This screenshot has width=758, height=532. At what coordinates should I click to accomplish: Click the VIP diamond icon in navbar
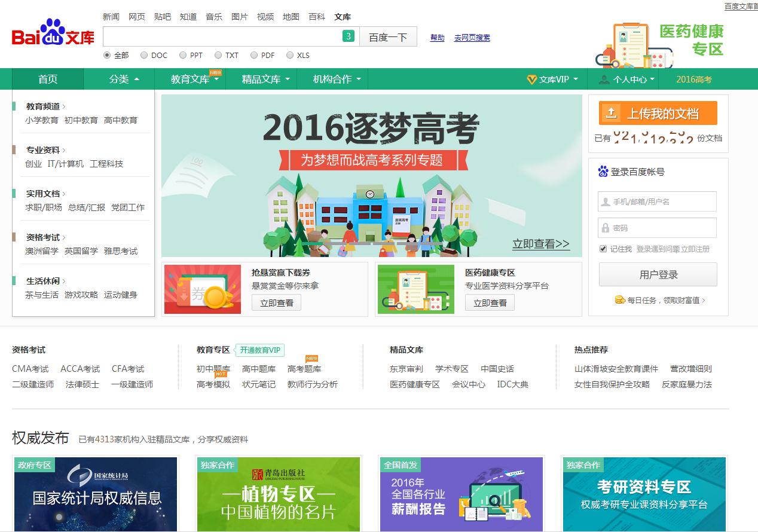[531, 80]
